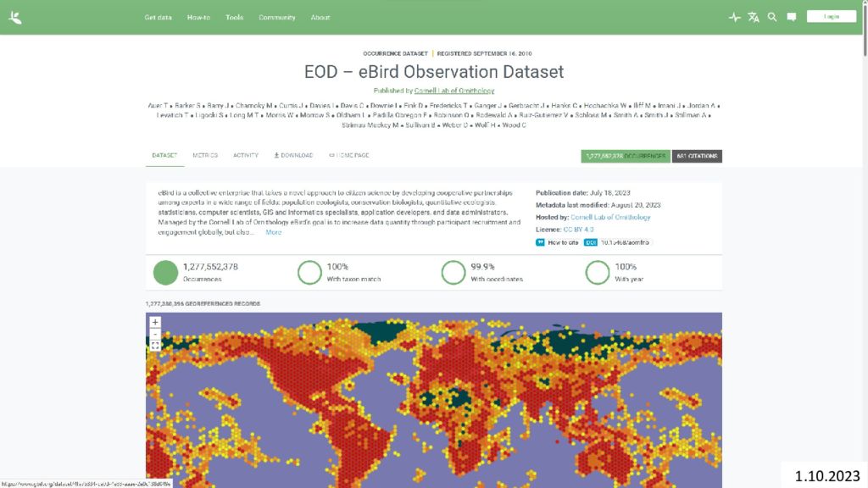The width and height of the screenshot is (868, 488).
Task: Open the language translate icon
Action: coord(754,18)
